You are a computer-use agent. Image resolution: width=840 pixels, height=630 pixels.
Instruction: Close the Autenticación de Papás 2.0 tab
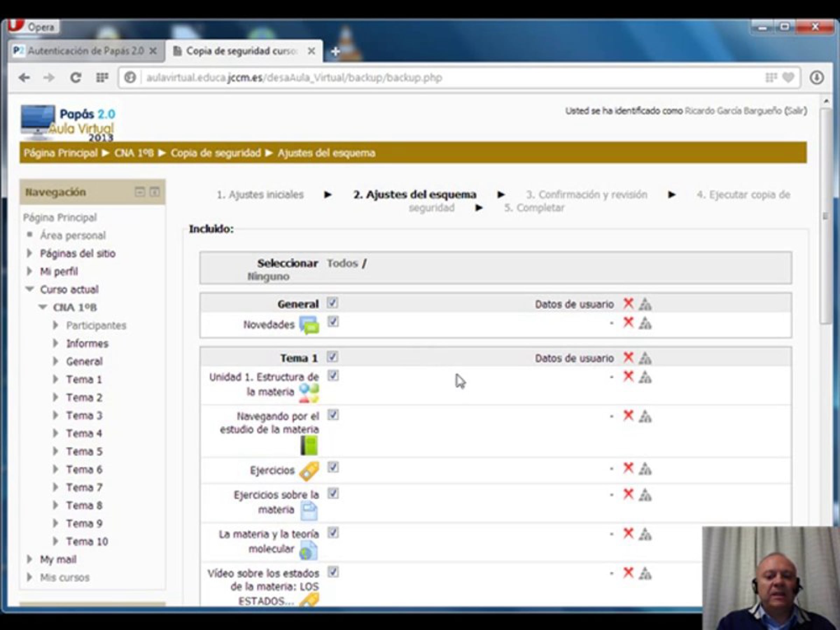(x=153, y=51)
